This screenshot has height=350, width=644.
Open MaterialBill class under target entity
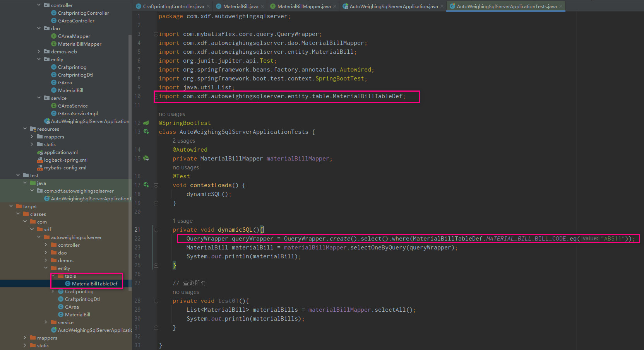click(77, 315)
